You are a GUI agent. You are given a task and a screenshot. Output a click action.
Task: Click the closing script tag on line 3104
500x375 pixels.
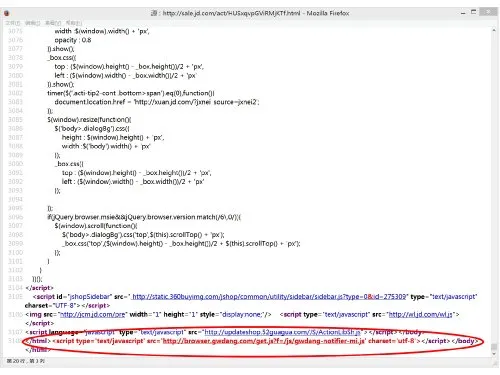[39, 288]
